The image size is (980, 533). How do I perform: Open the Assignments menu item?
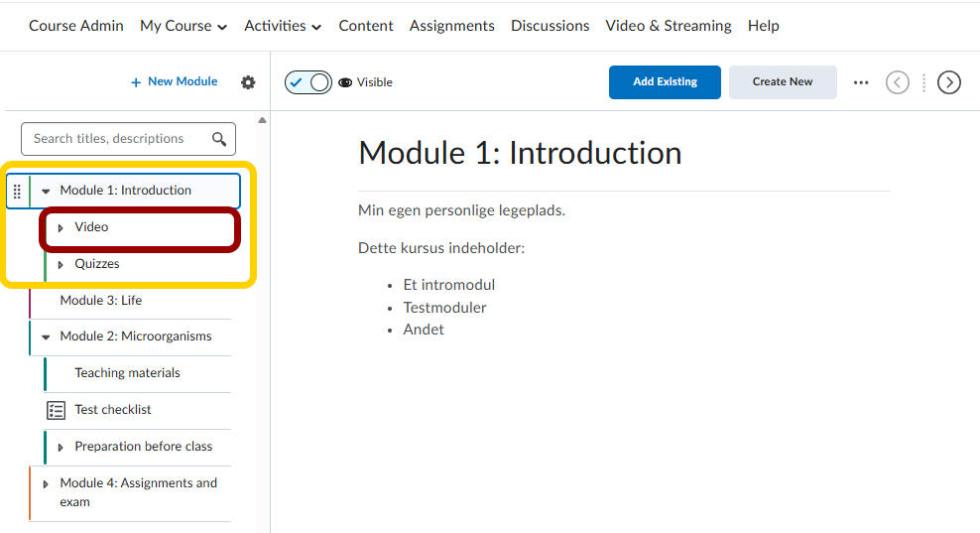pyautogui.click(x=451, y=26)
